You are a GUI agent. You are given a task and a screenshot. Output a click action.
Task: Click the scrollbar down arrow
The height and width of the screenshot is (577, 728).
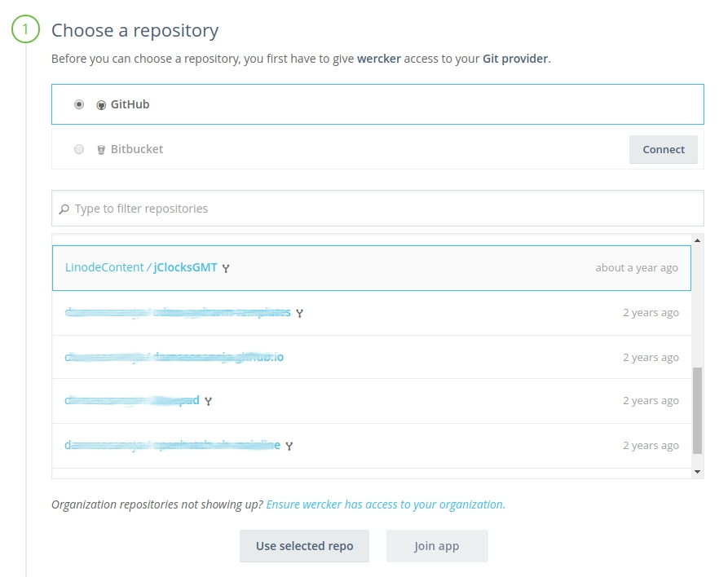pyautogui.click(x=697, y=470)
